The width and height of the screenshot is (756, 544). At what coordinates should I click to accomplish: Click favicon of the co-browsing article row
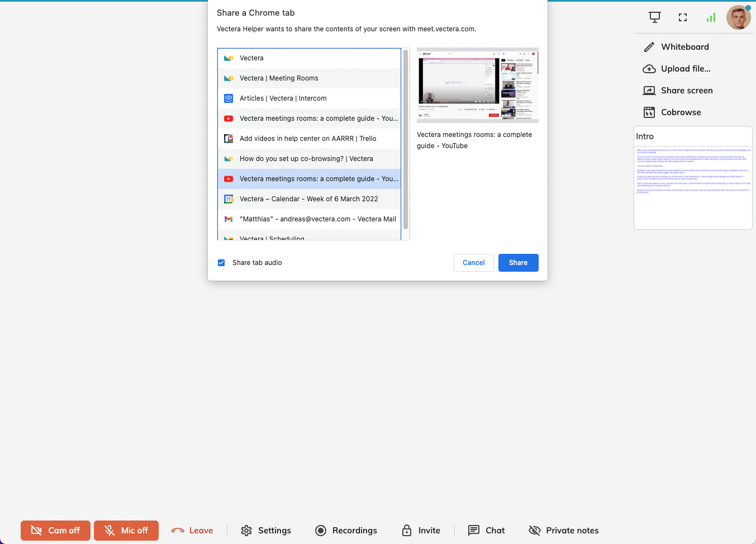pyautogui.click(x=229, y=159)
